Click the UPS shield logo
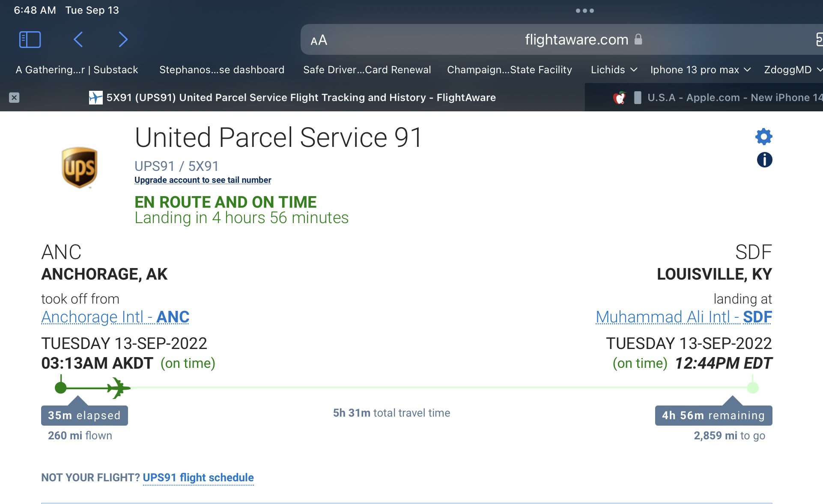The image size is (823, 504). (80, 167)
